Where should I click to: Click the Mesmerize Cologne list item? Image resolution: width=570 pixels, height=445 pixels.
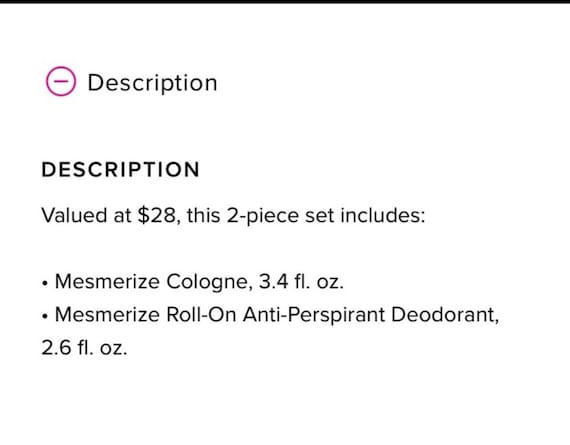tap(199, 282)
